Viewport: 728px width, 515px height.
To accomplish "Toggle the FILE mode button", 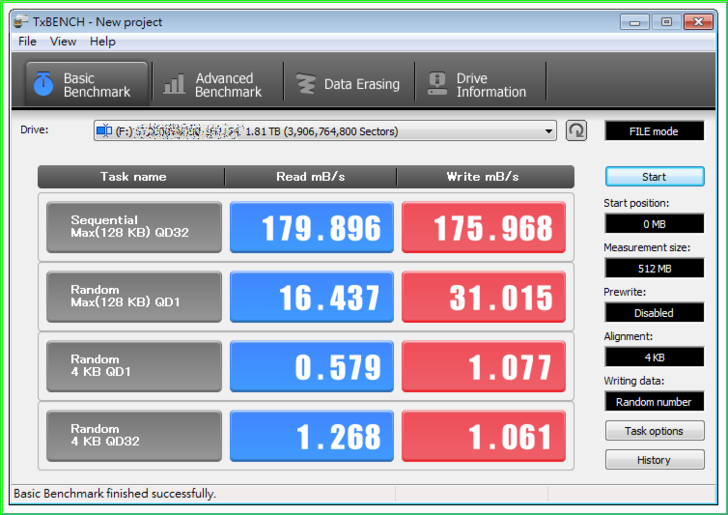I will [x=654, y=131].
